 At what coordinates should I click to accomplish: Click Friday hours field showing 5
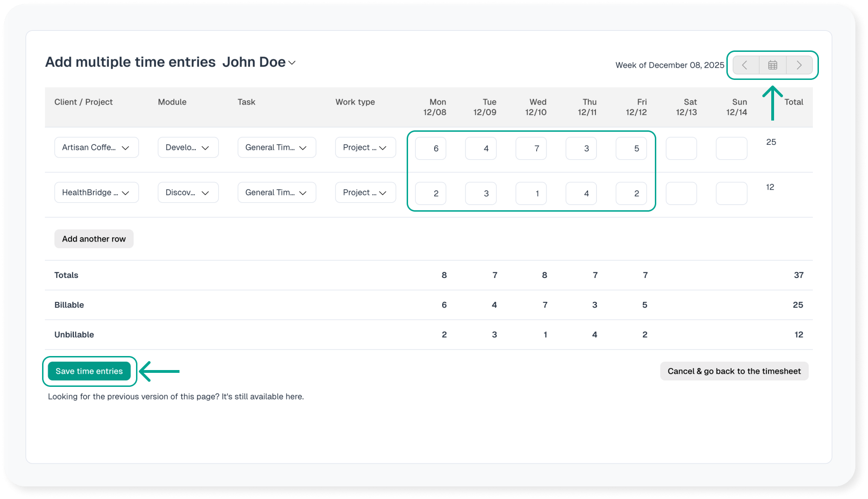631,149
